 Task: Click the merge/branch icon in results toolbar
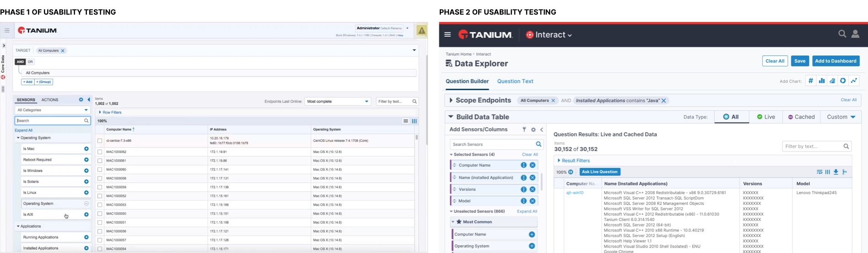pyautogui.click(x=845, y=172)
